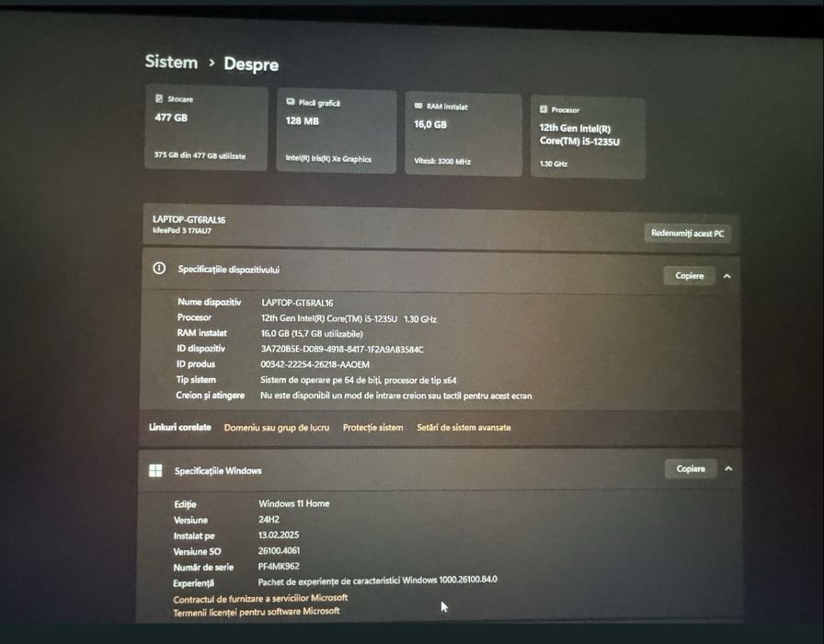Open Termenii licenței pentru software Microsoft
This screenshot has width=824, height=644.
257,612
